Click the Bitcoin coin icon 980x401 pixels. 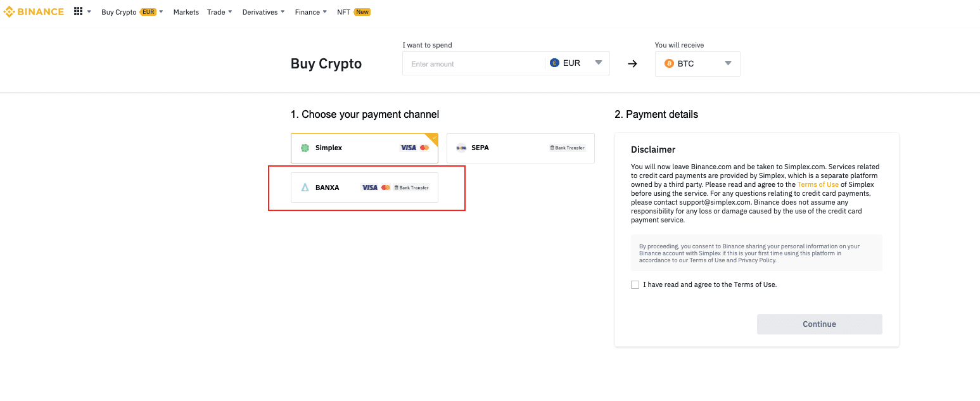pyautogui.click(x=669, y=63)
